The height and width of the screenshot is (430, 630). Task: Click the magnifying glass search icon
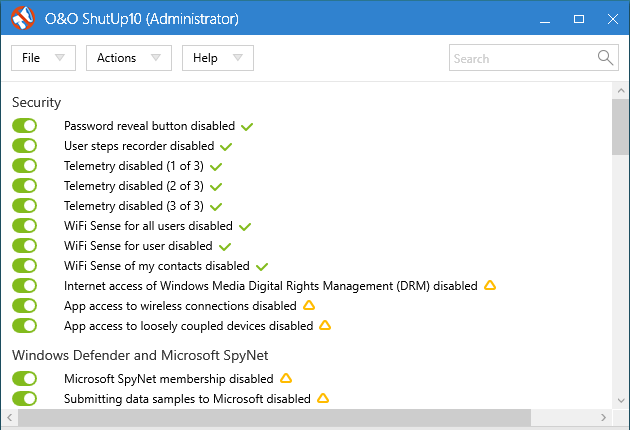click(605, 58)
